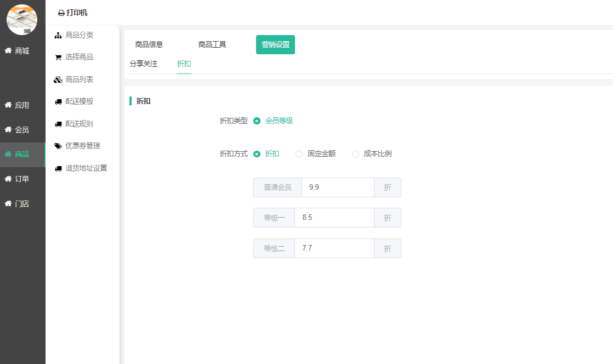
Task: Click the round avatar image in the sidebar
Action: 22,20
